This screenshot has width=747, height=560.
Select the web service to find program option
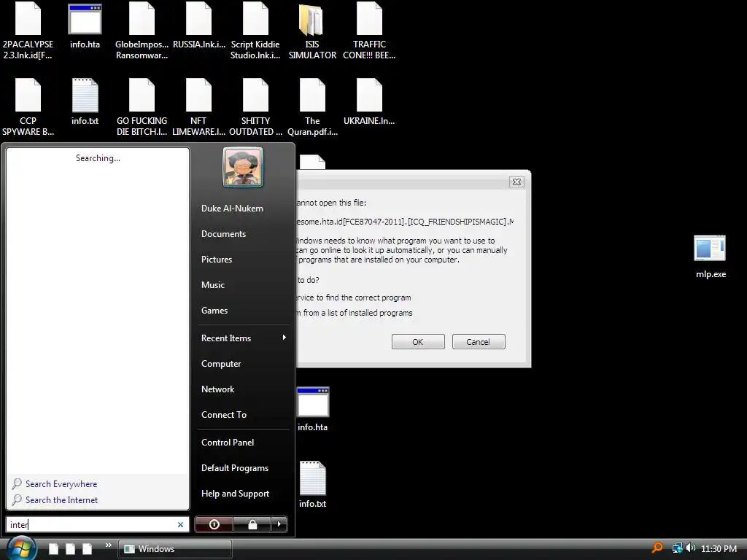[354, 297]
